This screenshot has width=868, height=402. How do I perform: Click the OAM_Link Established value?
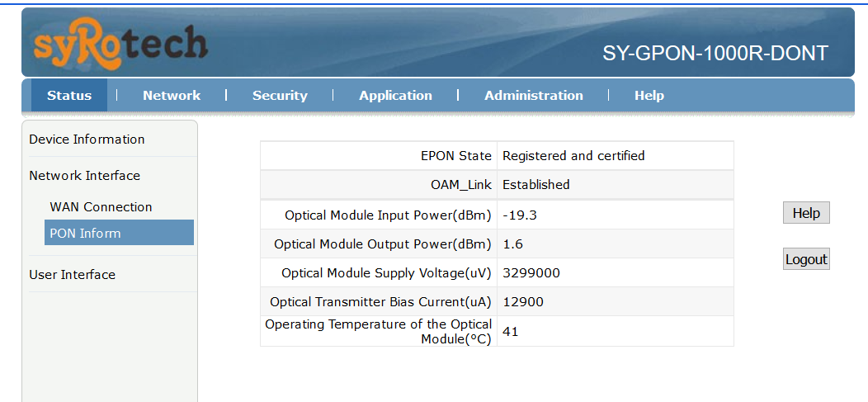(535, 185)
